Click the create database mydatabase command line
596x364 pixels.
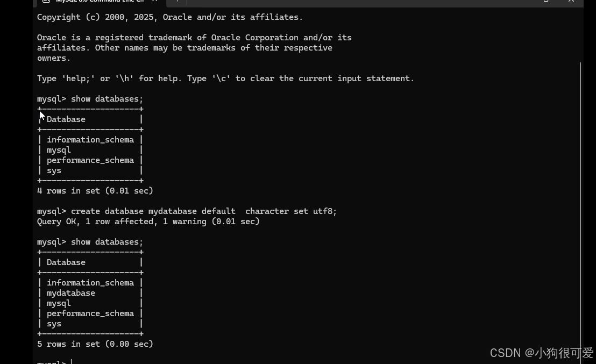coord(187,211)
